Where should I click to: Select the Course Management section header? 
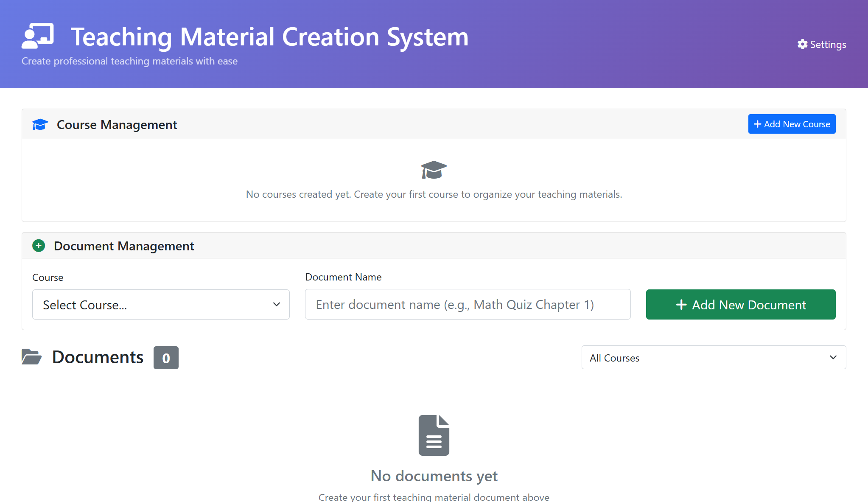pyautogui.click(x=117, y=124)
